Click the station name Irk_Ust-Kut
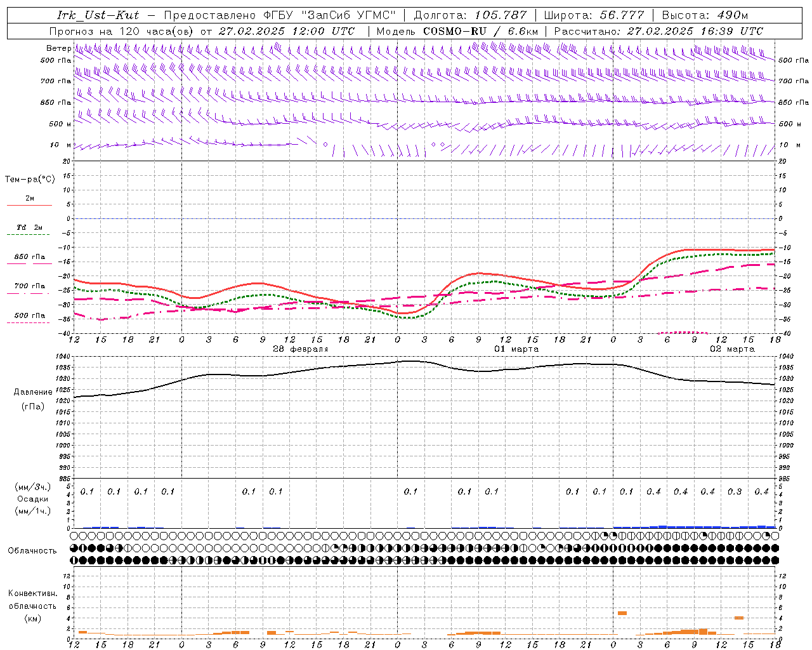812x650 pixels. (98, 15)
